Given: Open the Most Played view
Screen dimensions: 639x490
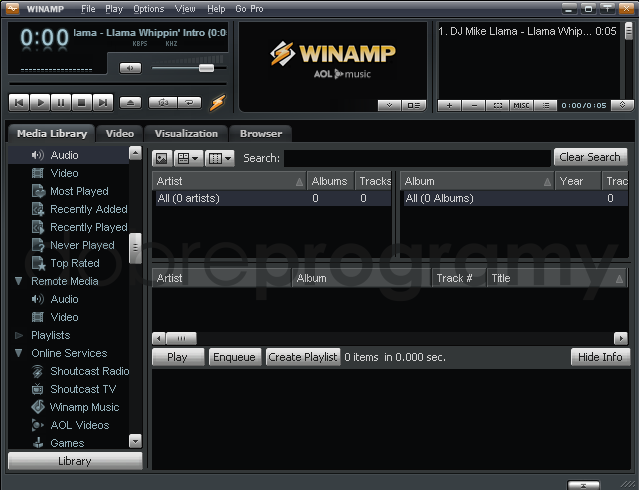Looking at the screenshot, I should pyautogui.click(x=79, y=191).
